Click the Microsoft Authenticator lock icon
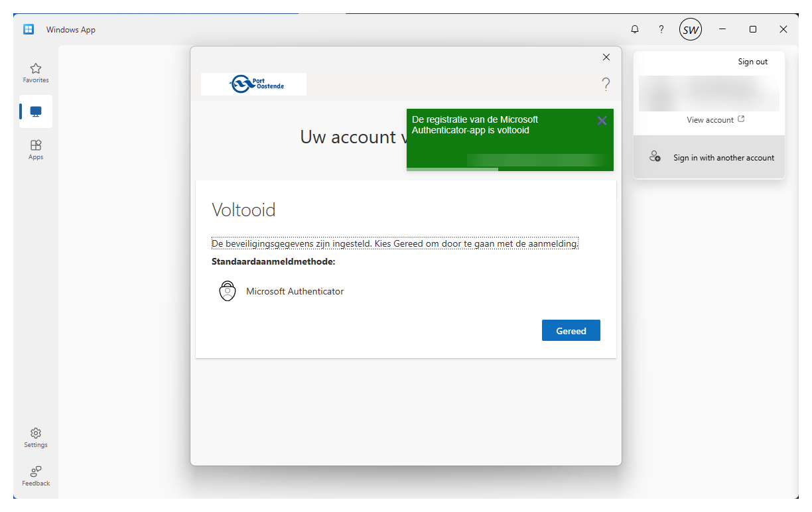 pyautogui.click(x=228, y=291)
